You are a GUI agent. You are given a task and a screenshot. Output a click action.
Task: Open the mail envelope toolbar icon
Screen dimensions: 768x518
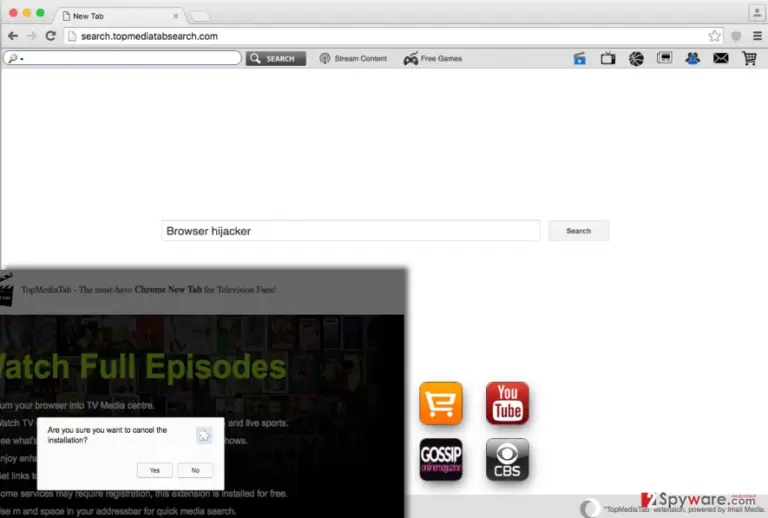click(720, 59)
